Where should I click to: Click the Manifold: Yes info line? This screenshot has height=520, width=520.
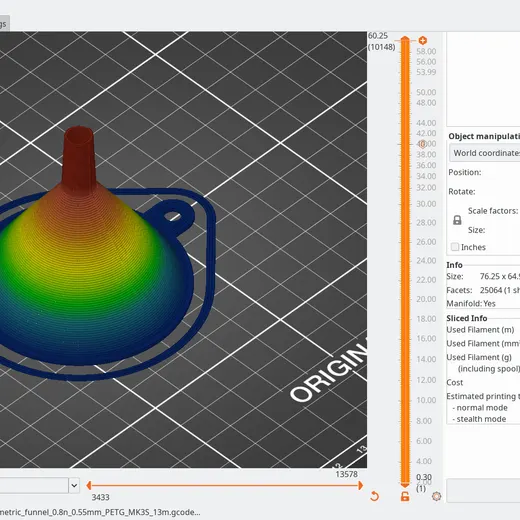click(x=471, y=303)
